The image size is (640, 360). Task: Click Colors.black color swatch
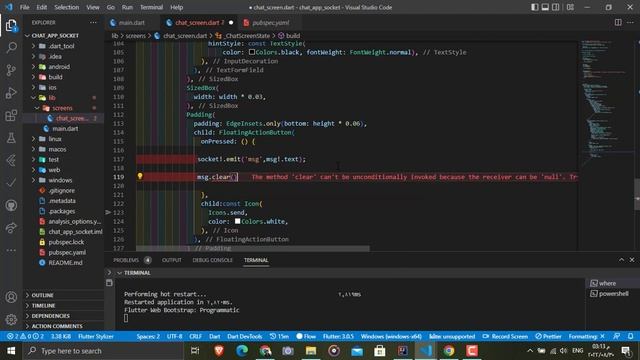(252, 52)
